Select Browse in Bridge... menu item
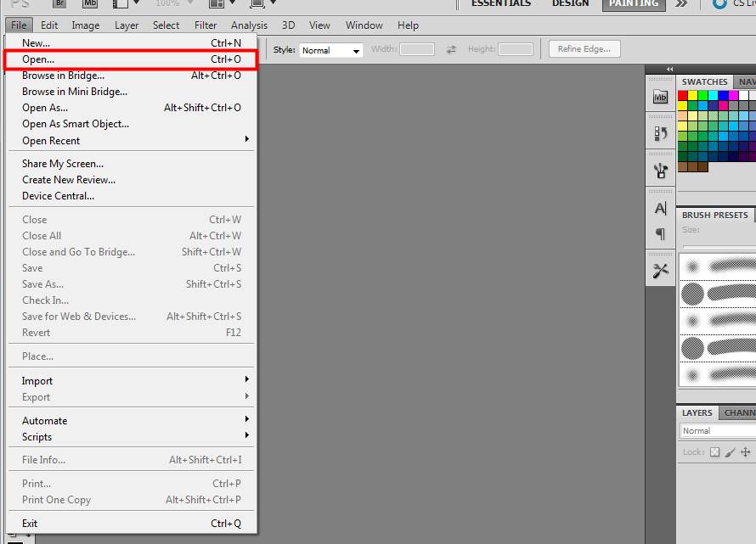Image resolution: width=756 pixels, height=544 pixels. (131, 76)
